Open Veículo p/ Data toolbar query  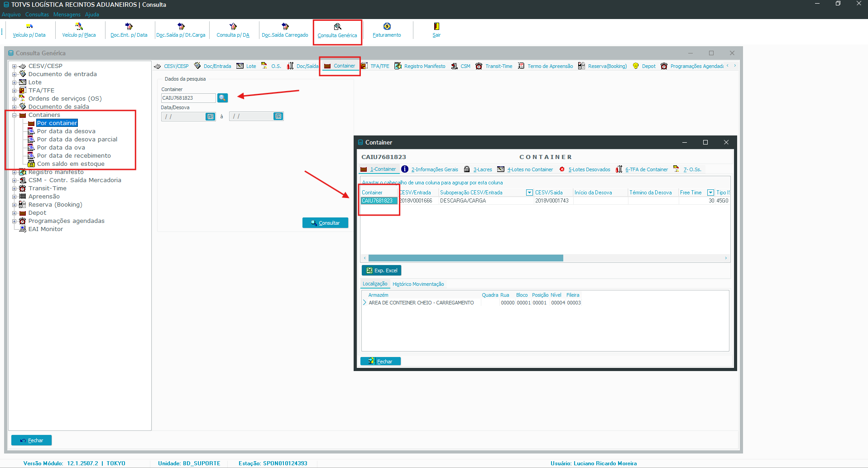pyautogui.click(x=29, y=30)
